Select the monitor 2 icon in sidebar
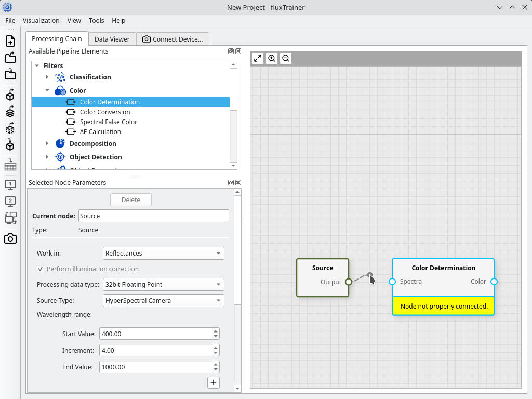 coord(10,202)
